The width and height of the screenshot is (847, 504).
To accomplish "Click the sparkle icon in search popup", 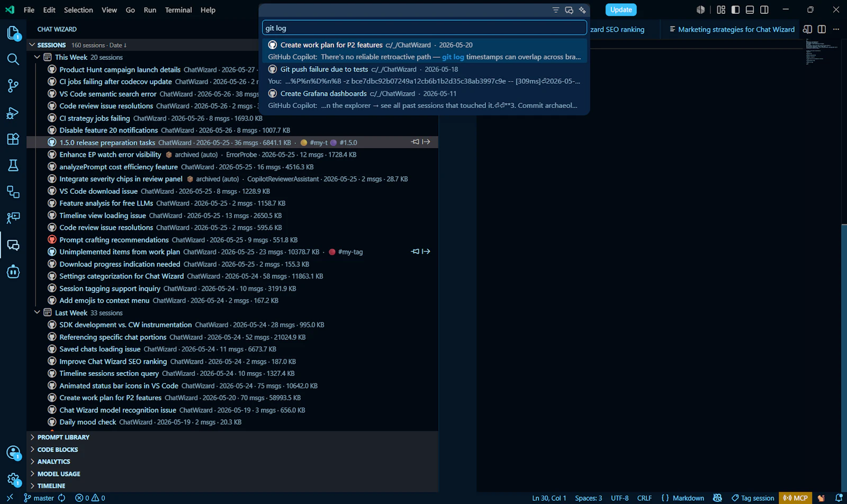I will point(582,10).
